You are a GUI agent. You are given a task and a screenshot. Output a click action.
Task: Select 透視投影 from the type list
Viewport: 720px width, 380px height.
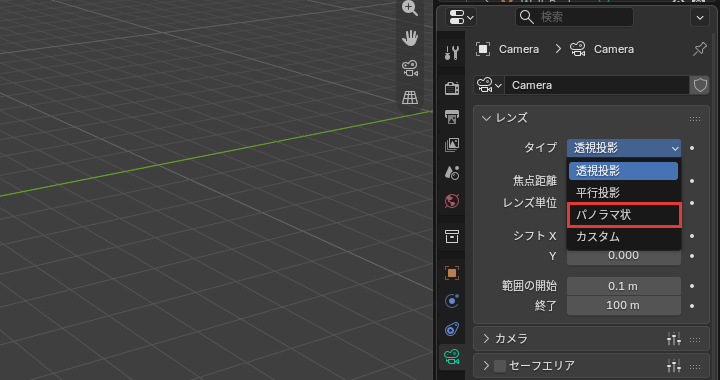(624, 171)
